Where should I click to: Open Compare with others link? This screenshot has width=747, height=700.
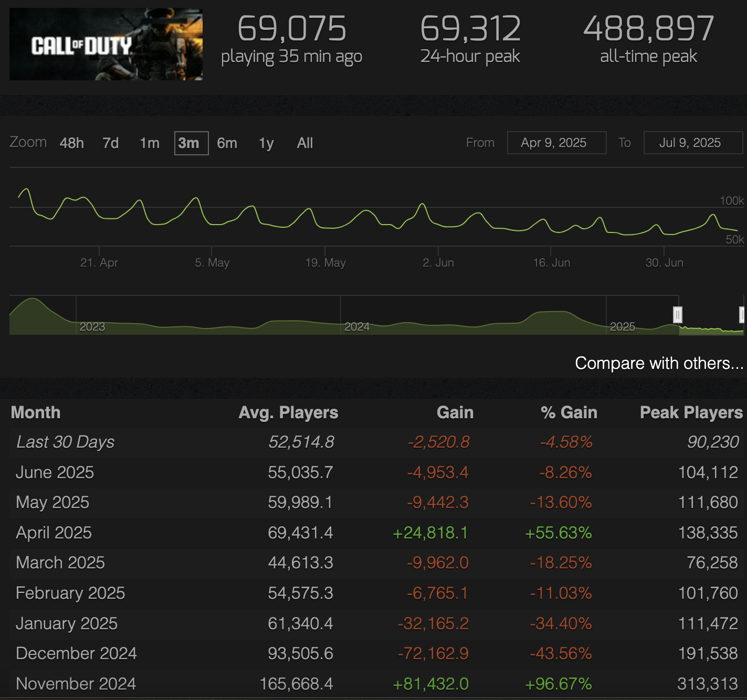click(x=659, y=363)
